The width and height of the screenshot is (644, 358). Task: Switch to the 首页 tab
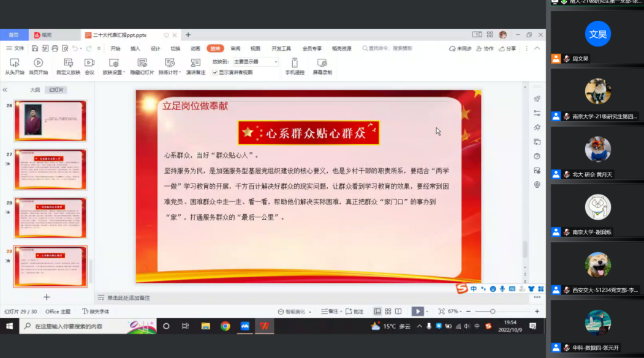tap(14, 35)
